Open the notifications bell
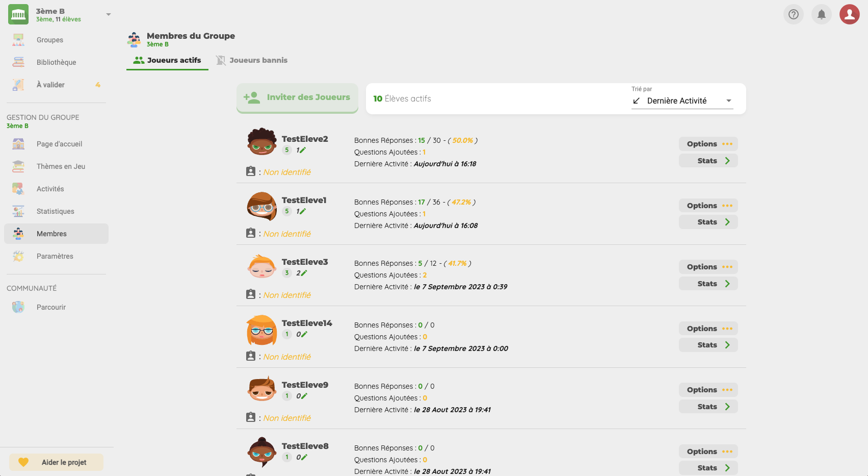This screenshot has width=868, height=476. (821, 14)
